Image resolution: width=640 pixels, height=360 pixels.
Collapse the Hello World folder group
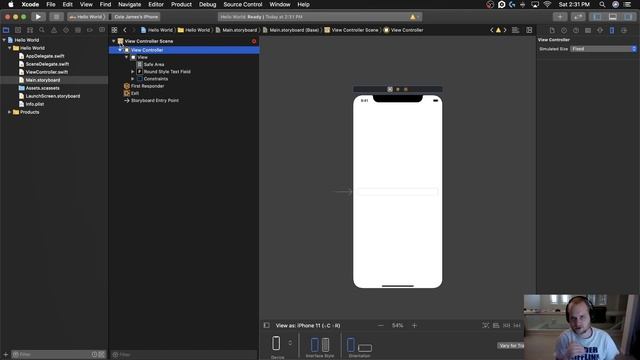pyautogui.click(x=9, y=48)
